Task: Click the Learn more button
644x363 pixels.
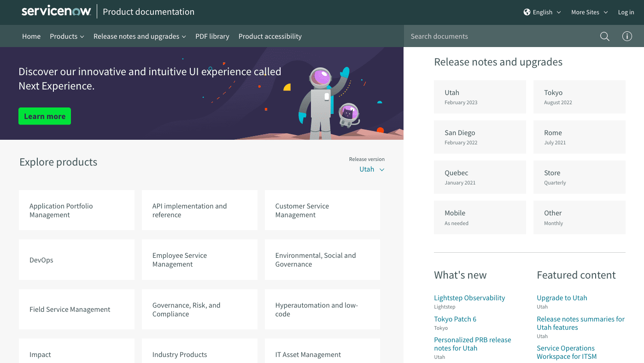Action: click(45, 116)
